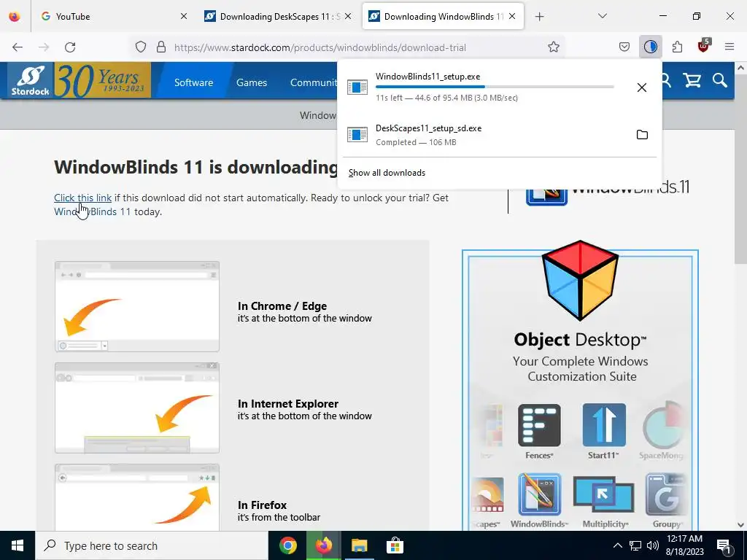Click the Internet Explorer instructions thumbnail
747x560 pixels.
(137, 408)
